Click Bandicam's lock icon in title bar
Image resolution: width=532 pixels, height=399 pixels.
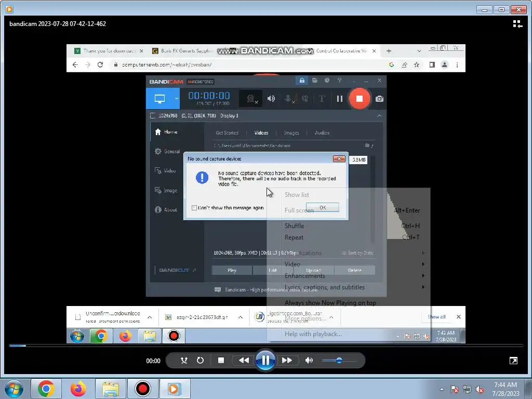[x=302, y=81]
